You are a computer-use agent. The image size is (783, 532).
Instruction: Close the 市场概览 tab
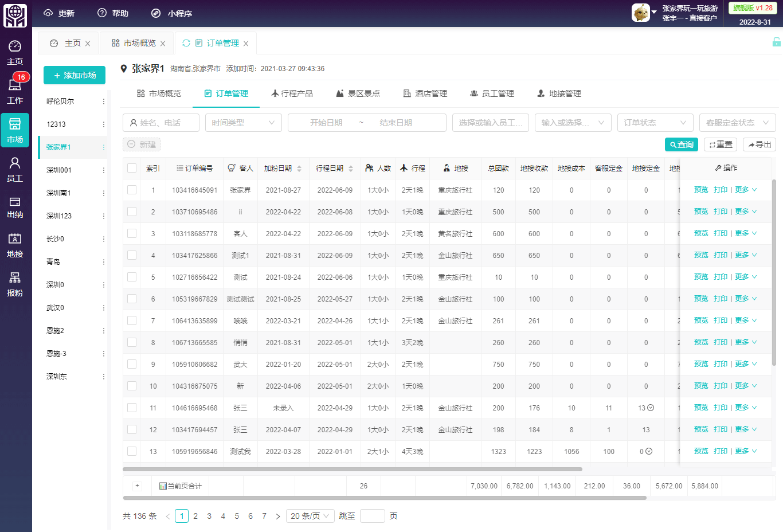click(x=163, y=44)
